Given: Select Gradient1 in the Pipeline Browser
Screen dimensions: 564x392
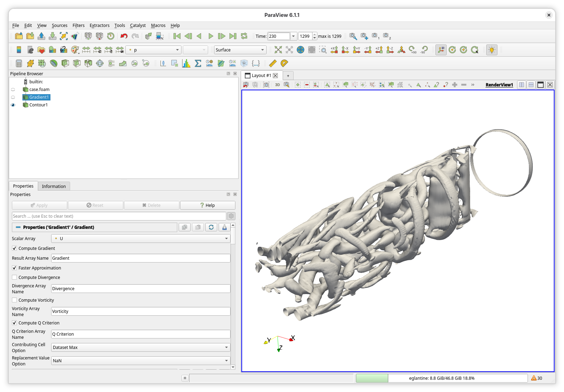Looking at the screenshot, I should point(39,97).
